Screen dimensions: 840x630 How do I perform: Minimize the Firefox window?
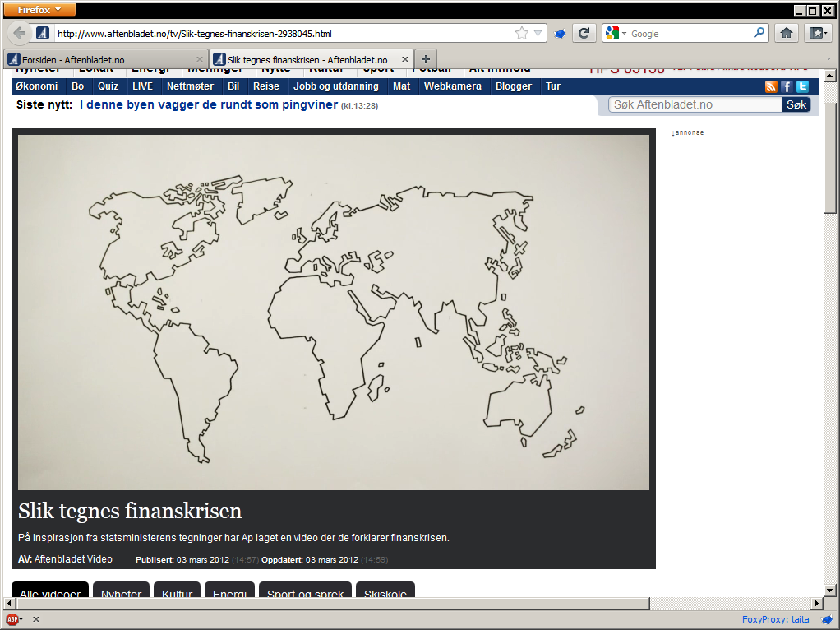[x=800, y=10]
